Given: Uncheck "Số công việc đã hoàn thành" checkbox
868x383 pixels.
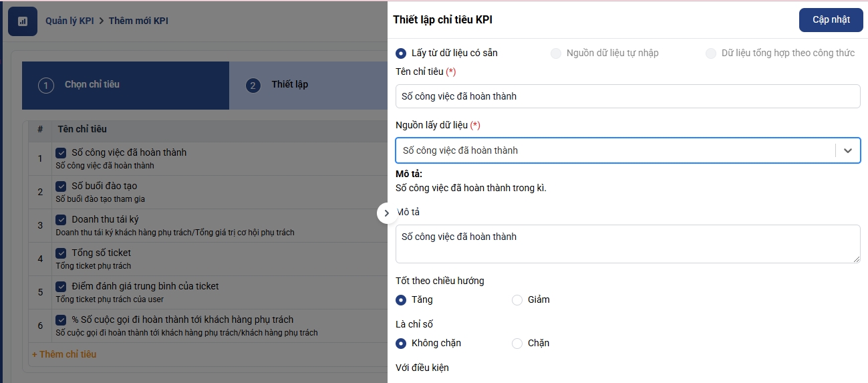Looking at the screenshot, I should (x=61, y=152).
